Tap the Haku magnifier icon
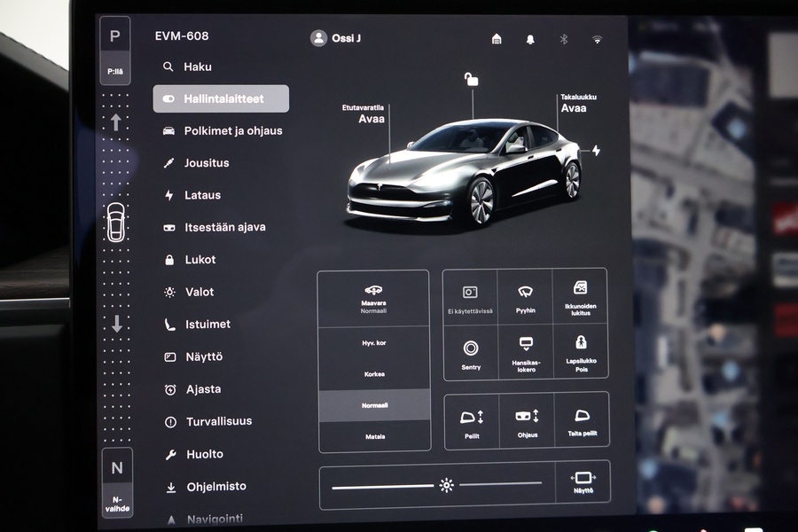Viewport: 798px width, 532px height. click(168, 66)
